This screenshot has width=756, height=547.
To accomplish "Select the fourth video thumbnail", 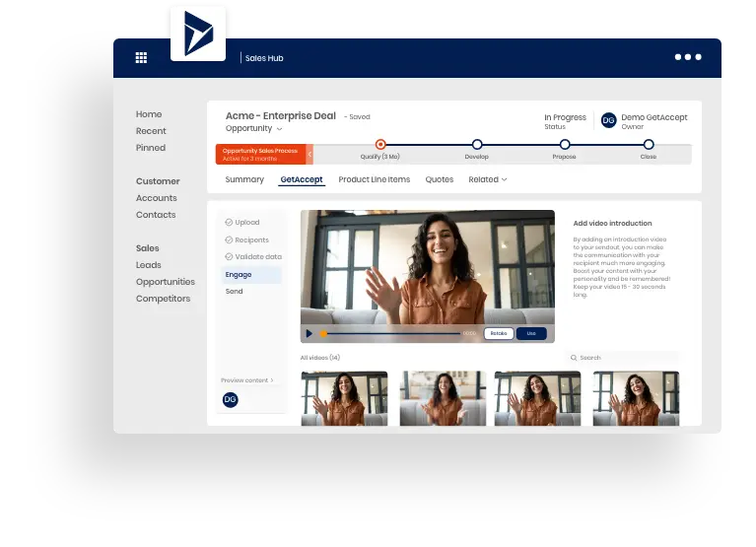I will 636,398.
